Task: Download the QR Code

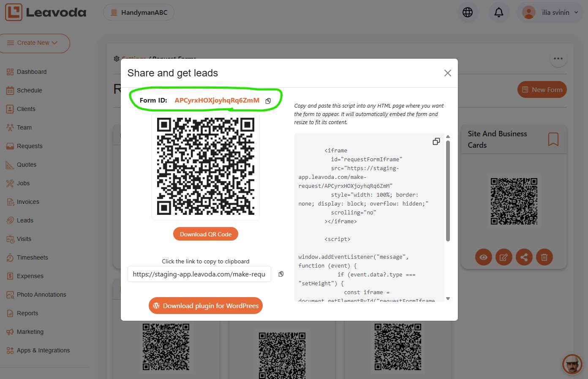Action: point(206,234)
